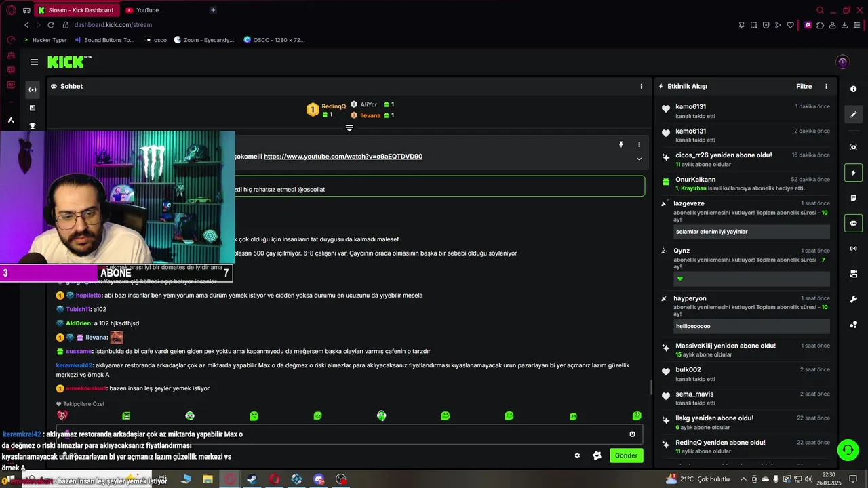This screenshot has width=868, height=488.
Task: Open Zoom - Eyecandy bookmark
Action: 203,40
